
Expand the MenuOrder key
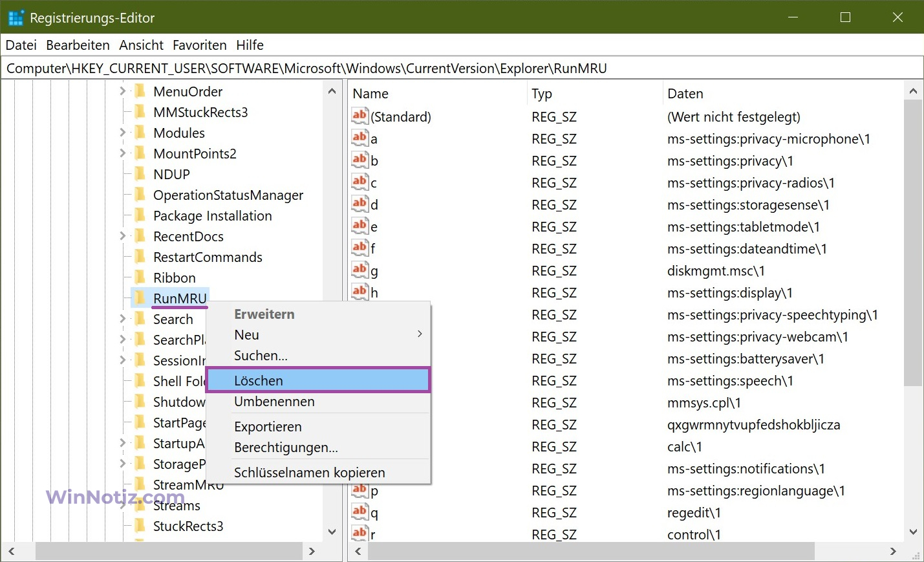pyautogui.click(x=123, y=91)
